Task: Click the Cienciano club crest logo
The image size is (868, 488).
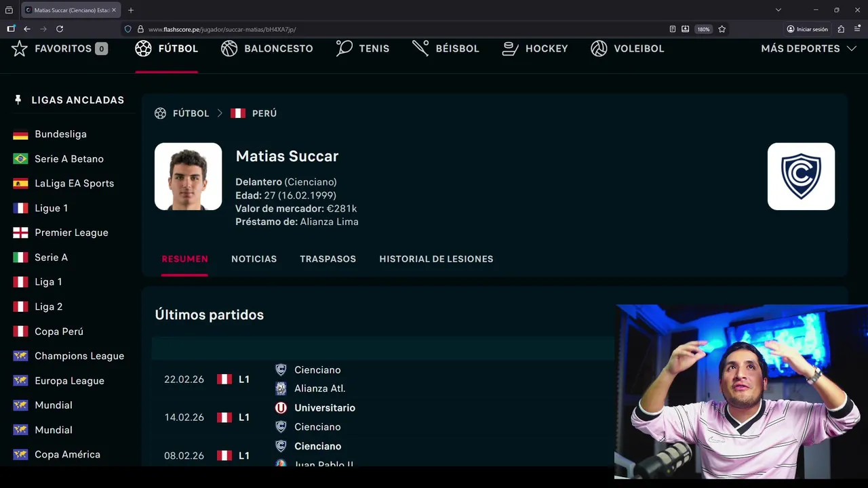Action: tap(801, 176)
